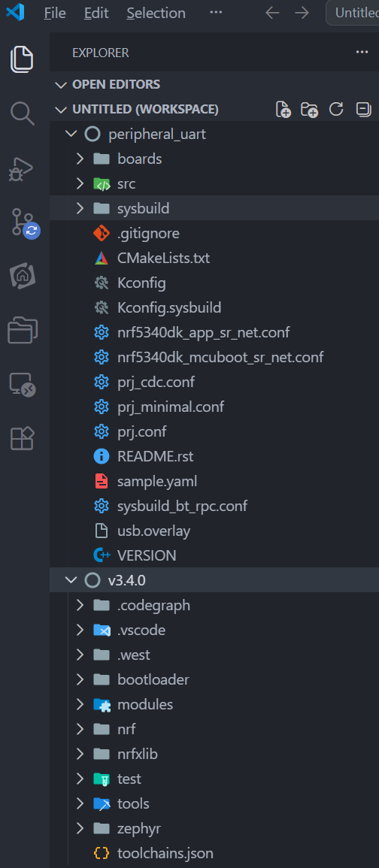The height and width of the screenshot is (868, 379).
Task: Click the New Folder icon in workspace header
Action: pos(310,109)
